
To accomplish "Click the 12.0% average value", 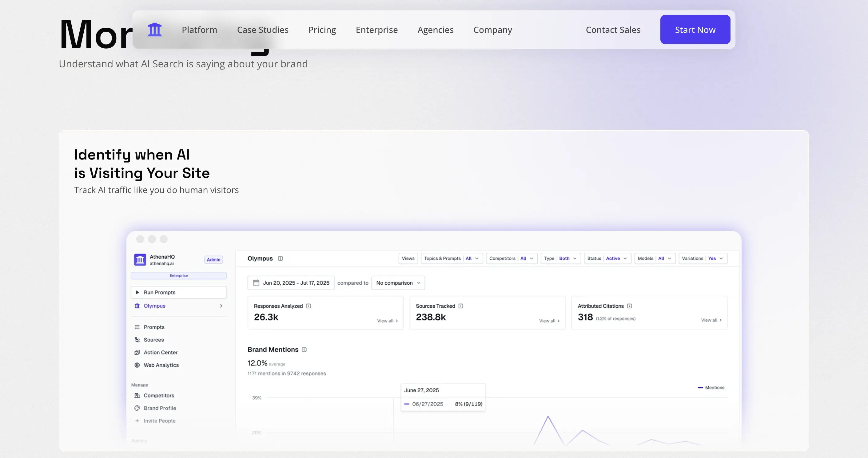I will (x=257, y=363).
